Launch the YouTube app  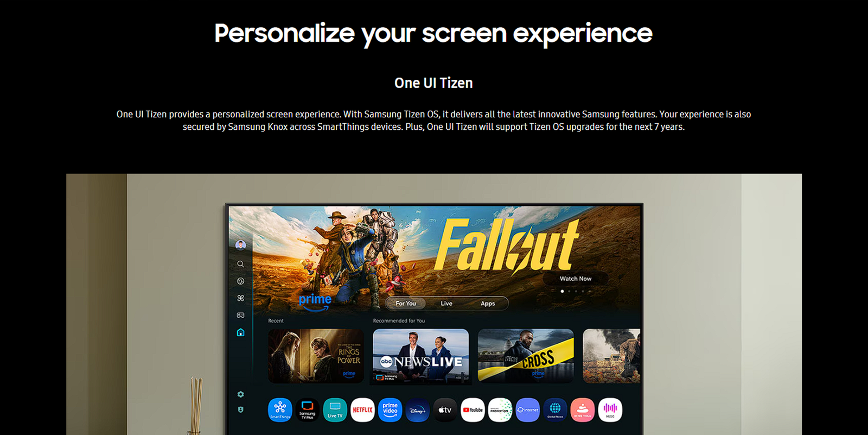point(473,409)
